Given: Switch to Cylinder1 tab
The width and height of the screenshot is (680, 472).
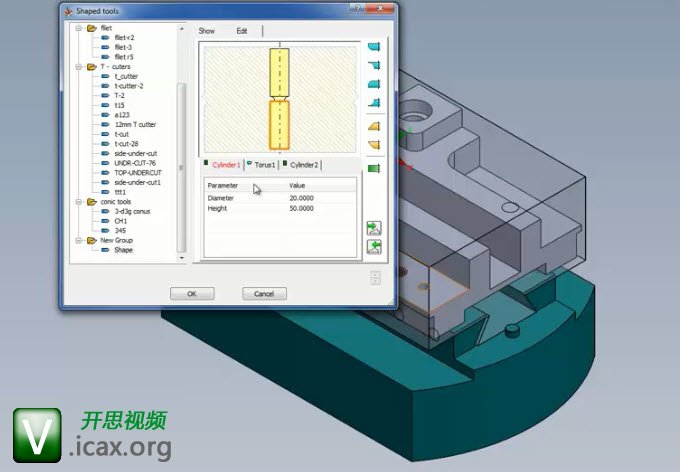Looking at the screenshot, I should pos(222,165).
